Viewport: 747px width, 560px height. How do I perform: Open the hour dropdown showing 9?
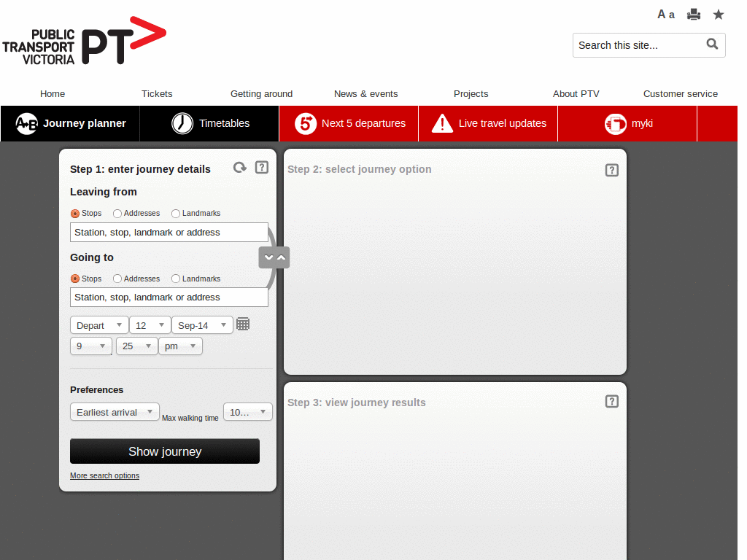(91, 346)
